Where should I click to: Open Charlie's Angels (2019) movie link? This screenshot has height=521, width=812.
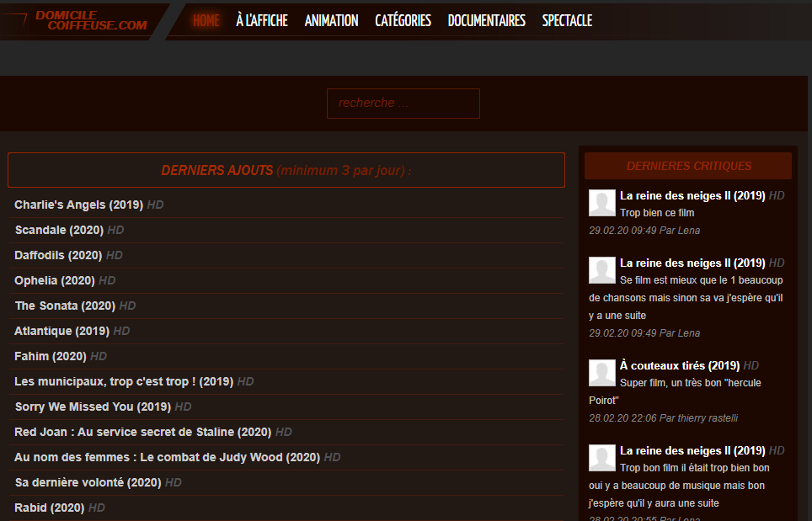pos(78,205)
